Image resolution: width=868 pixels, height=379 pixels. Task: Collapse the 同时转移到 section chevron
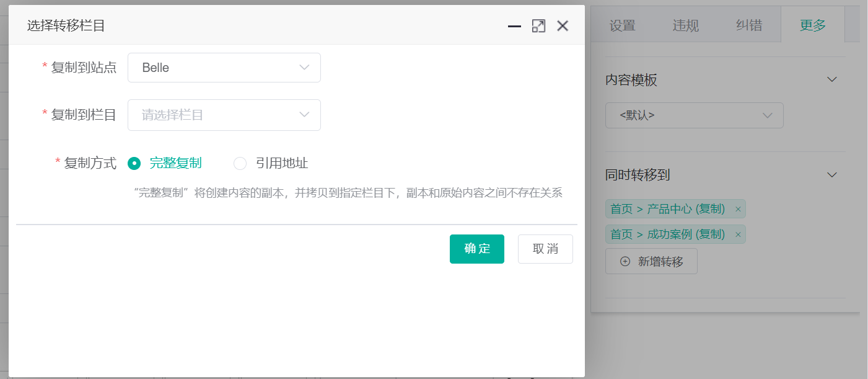832,174
